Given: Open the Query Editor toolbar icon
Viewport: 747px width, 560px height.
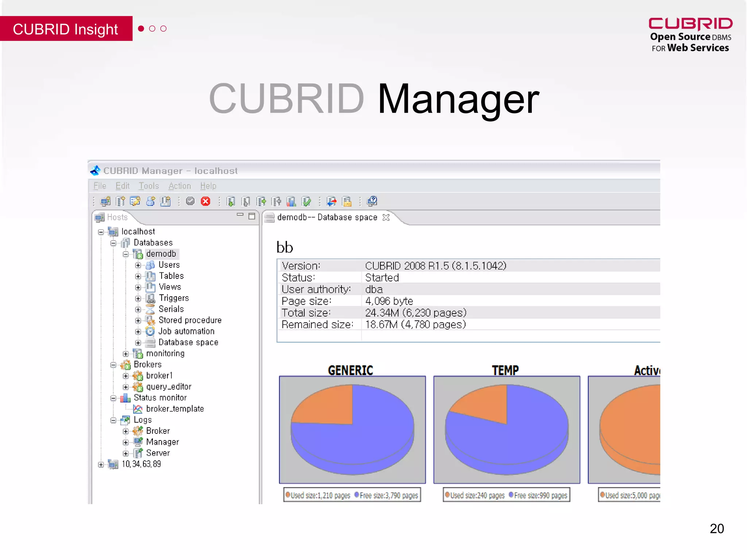Looking at the screenshot, I should pyautogui.click(x=135, y=201).
